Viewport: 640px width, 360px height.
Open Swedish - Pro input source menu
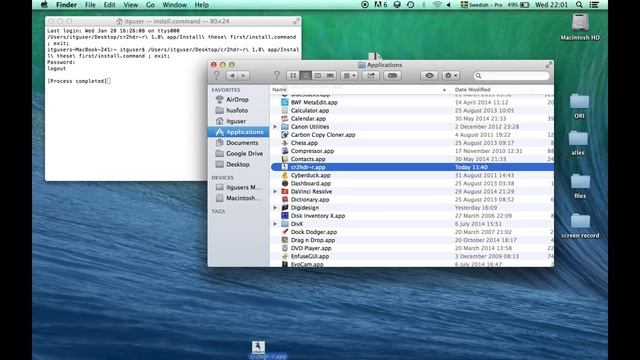[482, 5]
